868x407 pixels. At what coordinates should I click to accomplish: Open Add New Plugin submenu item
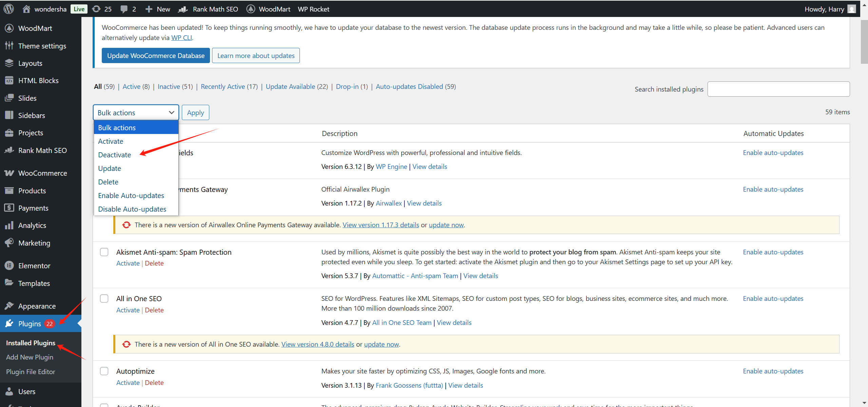pos(30,357)
